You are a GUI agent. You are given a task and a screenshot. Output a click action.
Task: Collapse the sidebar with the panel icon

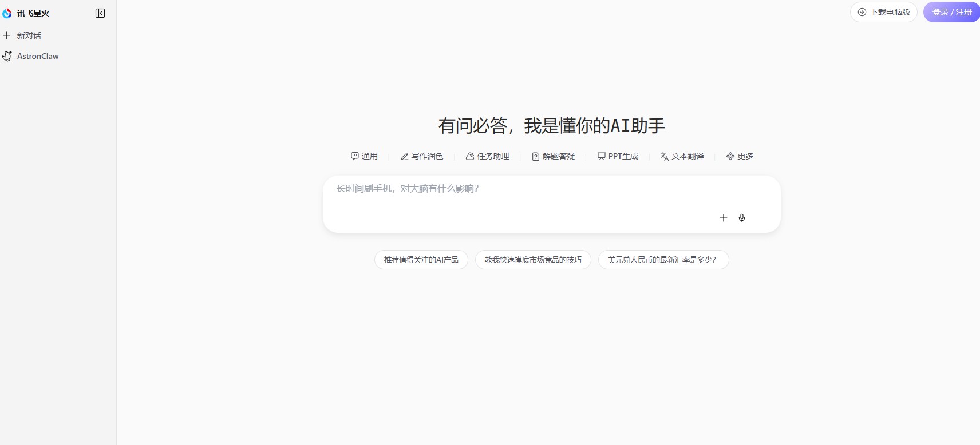(100, 13)
